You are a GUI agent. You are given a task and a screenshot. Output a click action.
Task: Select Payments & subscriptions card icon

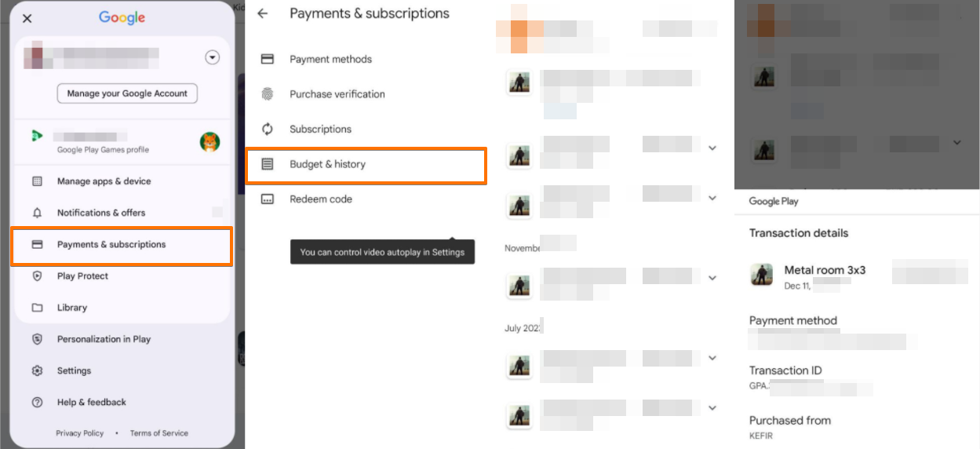point(37,245)
